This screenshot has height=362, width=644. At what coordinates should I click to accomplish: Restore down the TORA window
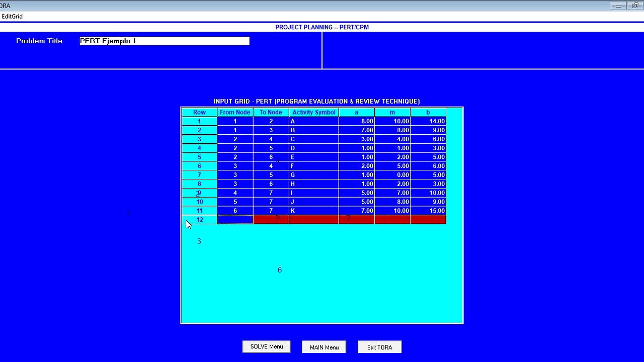click(x=635, y=6)
